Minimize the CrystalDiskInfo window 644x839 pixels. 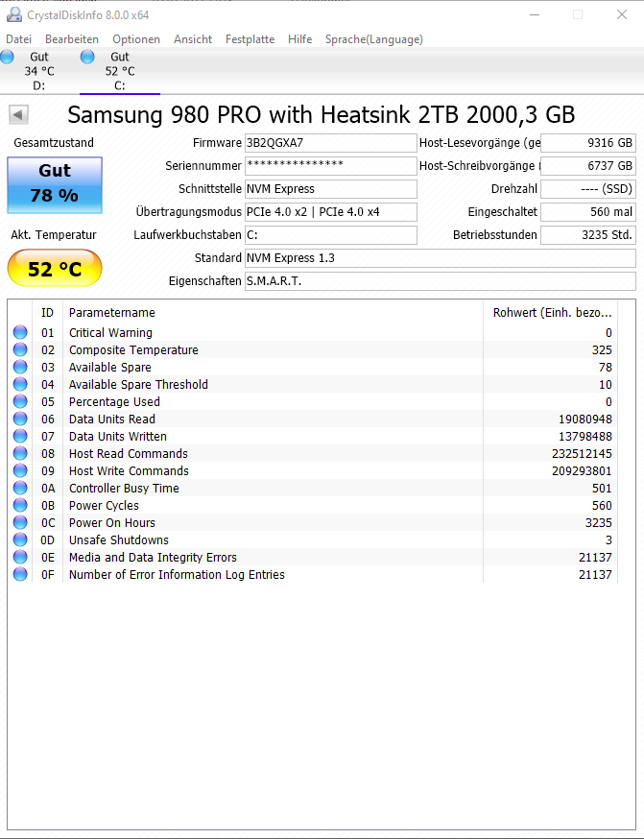(x=534, y=15)
